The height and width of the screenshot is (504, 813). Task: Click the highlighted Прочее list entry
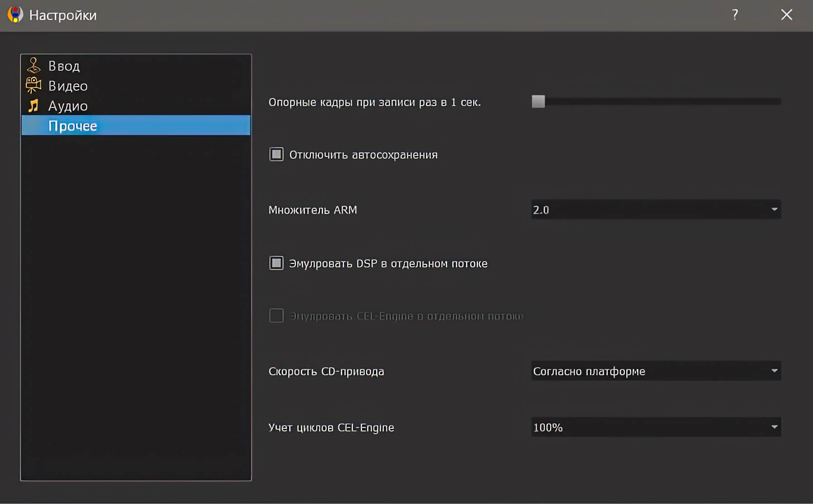(73, 126)
